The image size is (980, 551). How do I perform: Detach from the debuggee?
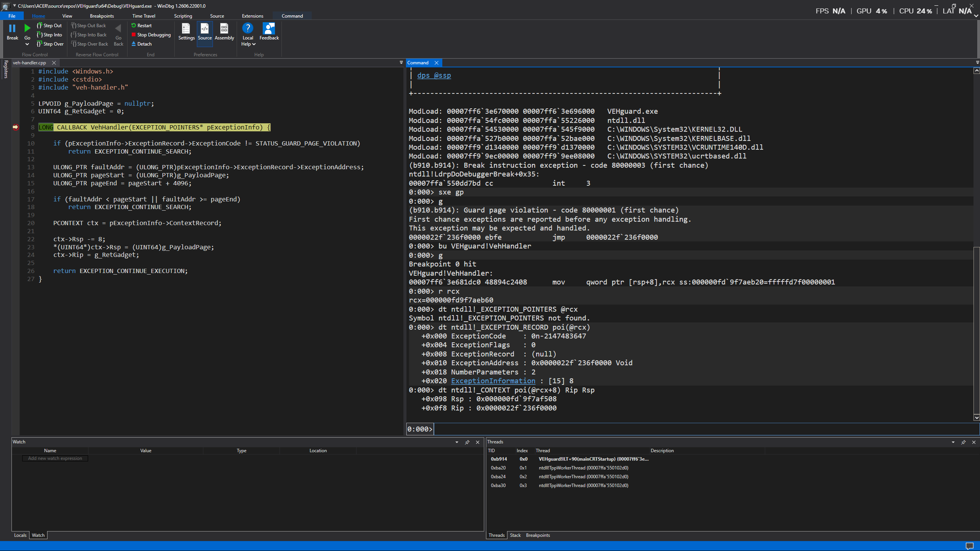click(x=141, y=44)
